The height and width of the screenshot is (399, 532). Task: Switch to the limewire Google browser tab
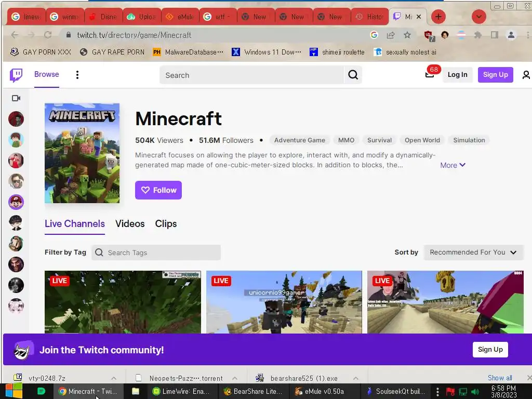26,17
